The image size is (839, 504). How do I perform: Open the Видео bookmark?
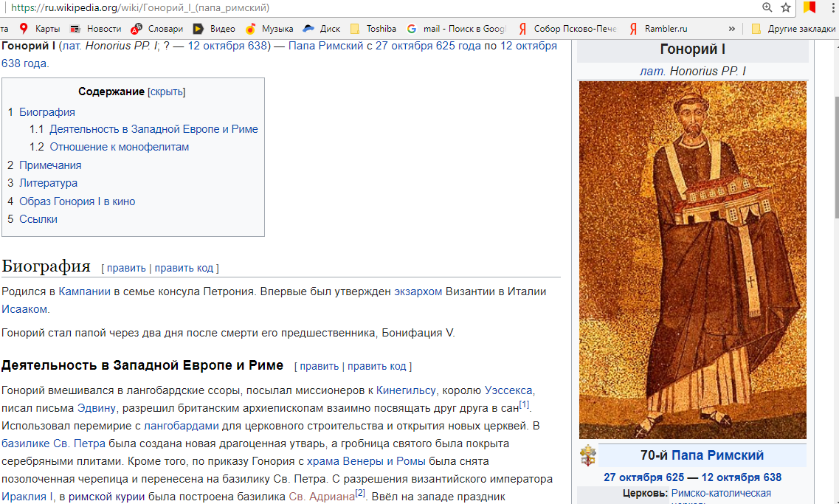(x=214, y=28)
